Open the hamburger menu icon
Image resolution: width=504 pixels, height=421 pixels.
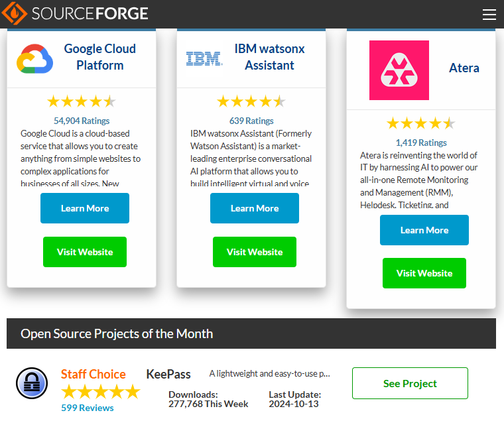[x=489, y=15]
